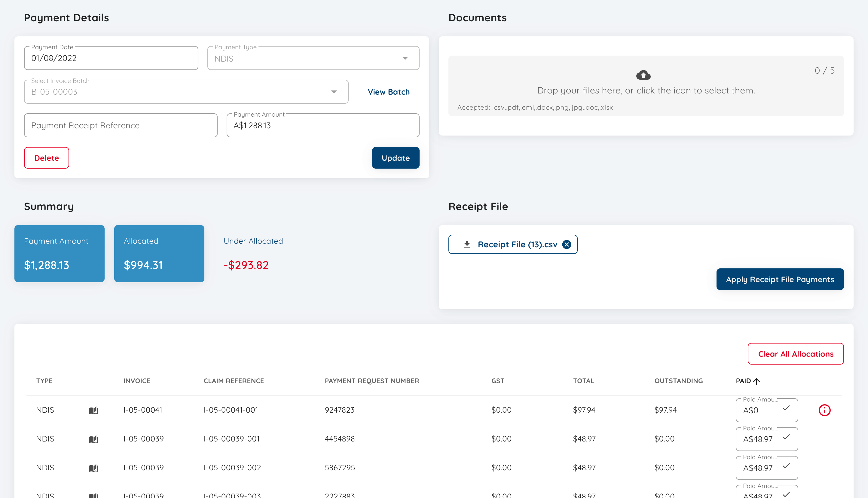This screenshot has width=868, height=498.
Task: Click Apply Receipt File Payments
Action: [780, 279]
